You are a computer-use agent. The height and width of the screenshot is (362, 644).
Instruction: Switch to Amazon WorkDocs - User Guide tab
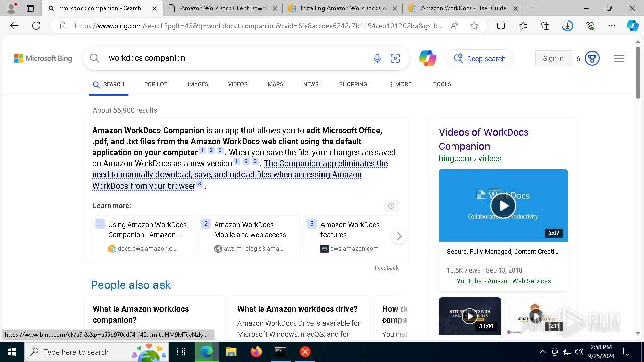(x=463, y=8)
